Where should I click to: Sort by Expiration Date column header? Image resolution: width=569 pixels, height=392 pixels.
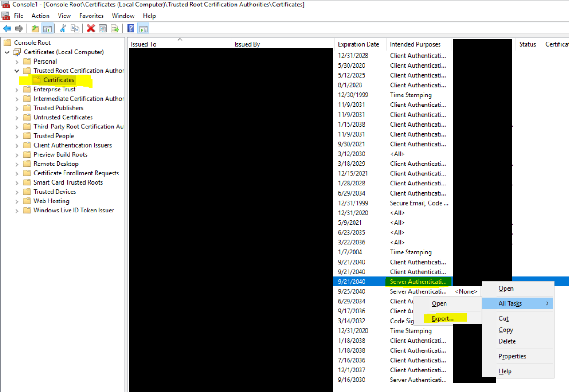pos(359,44)
